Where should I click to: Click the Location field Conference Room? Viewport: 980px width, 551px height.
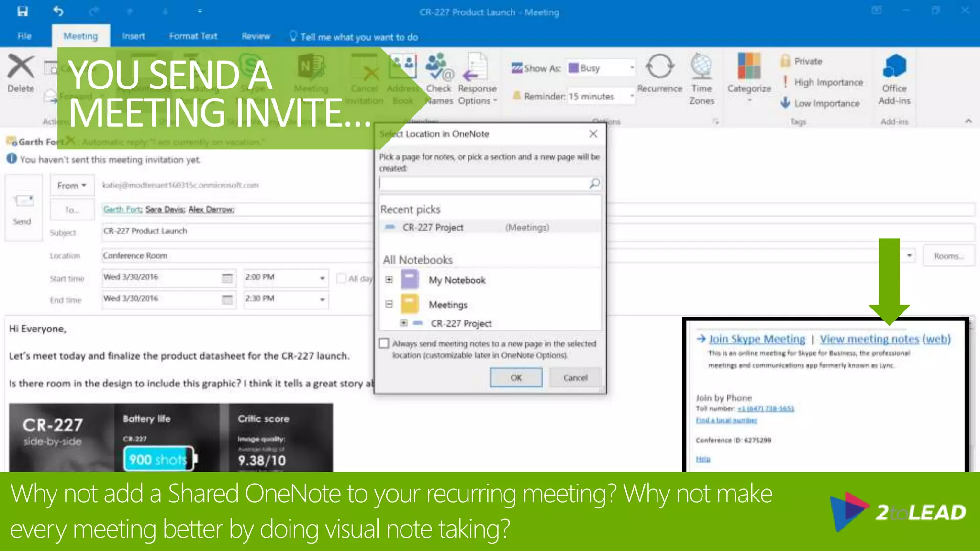pos(237,256)
